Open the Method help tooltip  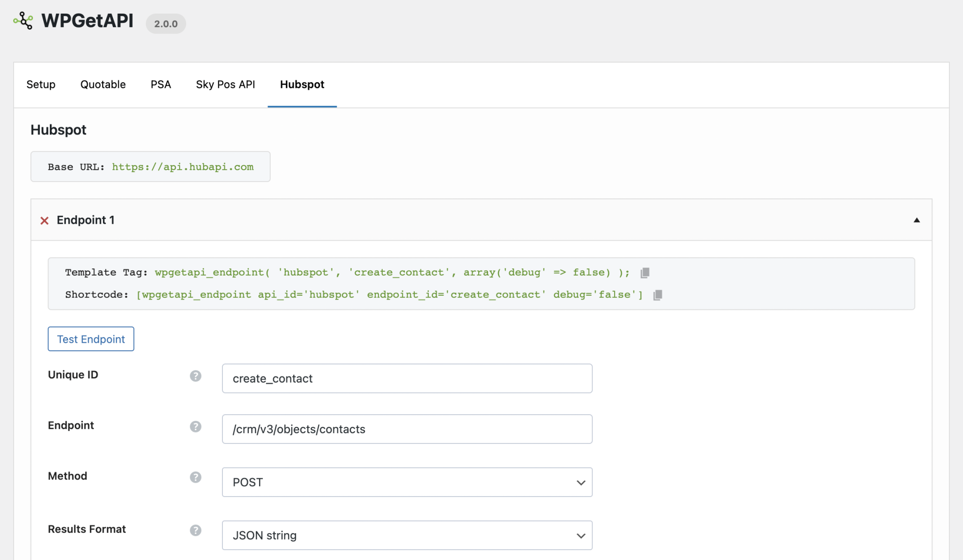coord(196,477)
